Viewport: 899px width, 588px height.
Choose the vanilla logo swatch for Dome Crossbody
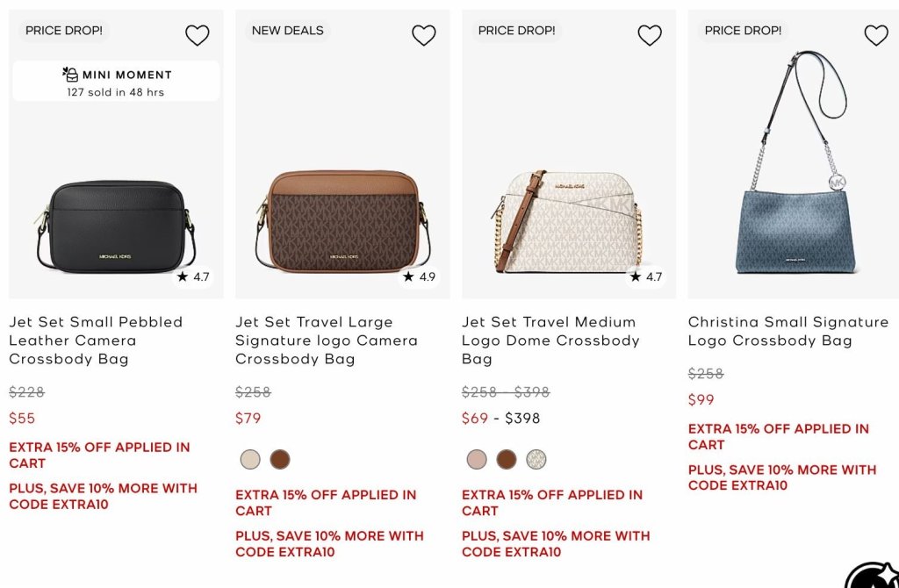pyautogui.click(x=536, y=460)
